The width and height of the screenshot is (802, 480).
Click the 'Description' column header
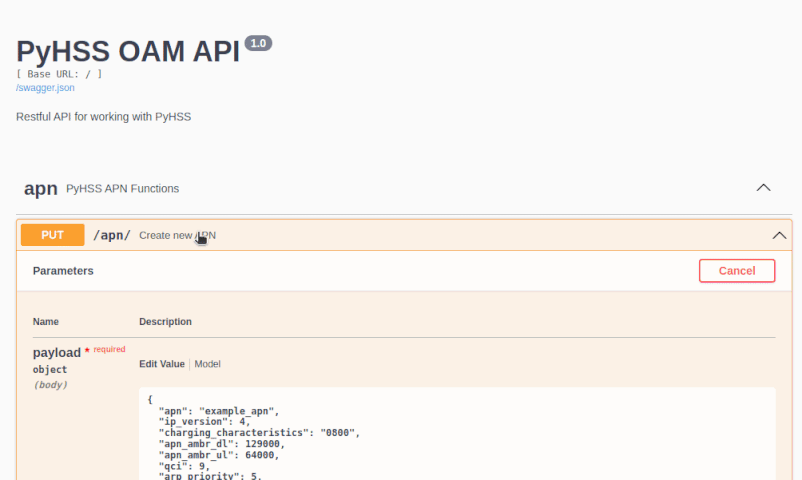pyautogui.click(x=165, y=321)
